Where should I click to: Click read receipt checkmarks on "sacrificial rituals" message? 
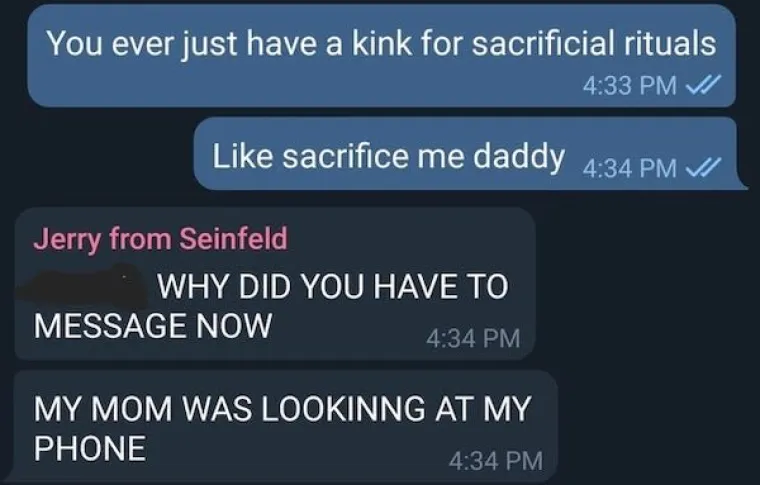[696, 83]
